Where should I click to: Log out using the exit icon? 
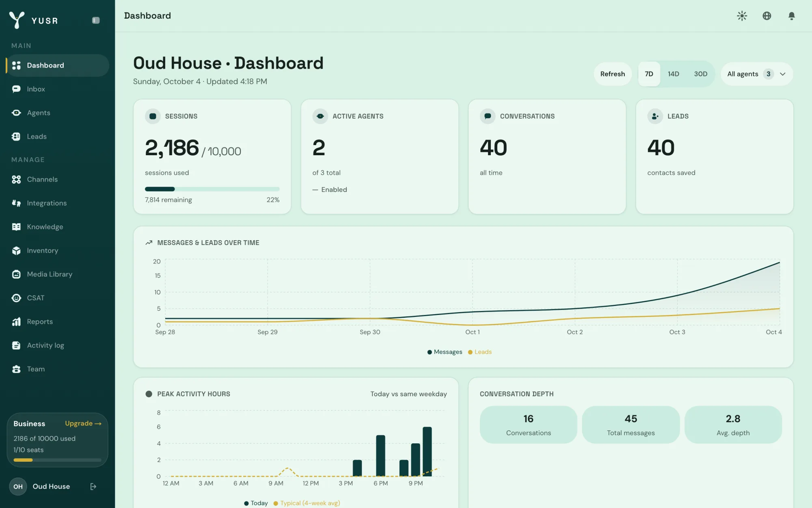[93, 486]
